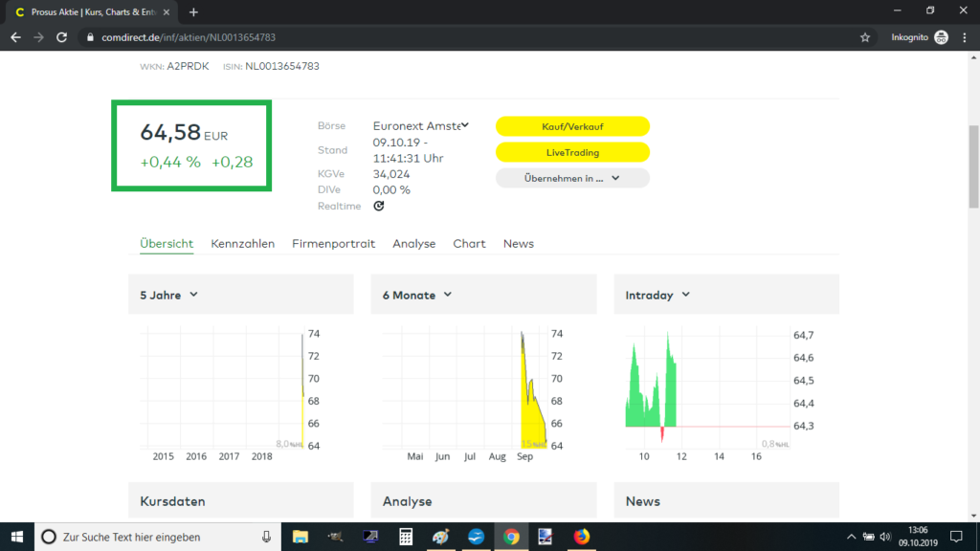The image size is (980, 551).
Task: View site security lock information
Action: click(x=90, y=37)
